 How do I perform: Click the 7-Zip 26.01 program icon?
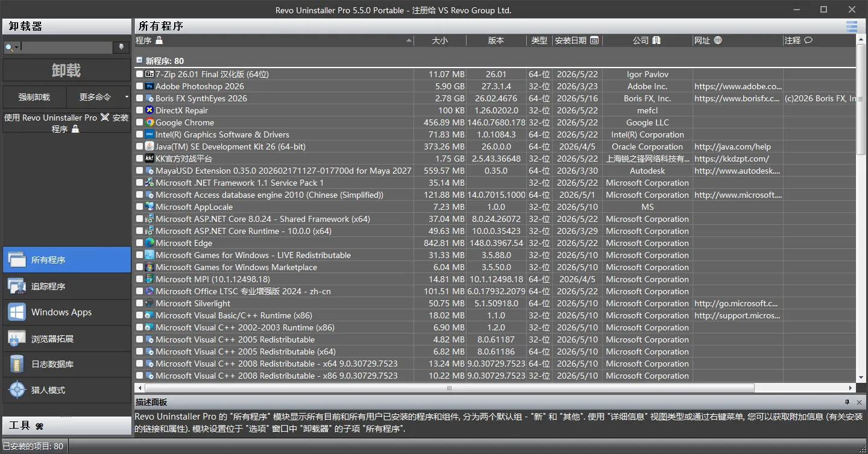(149, 74)
